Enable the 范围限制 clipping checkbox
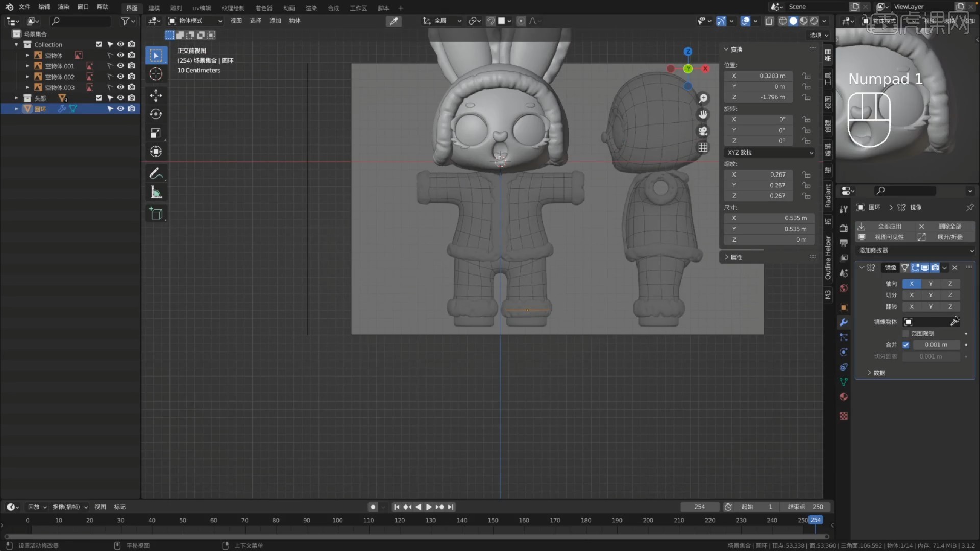The image size is (980, 551). click(905, 334)
